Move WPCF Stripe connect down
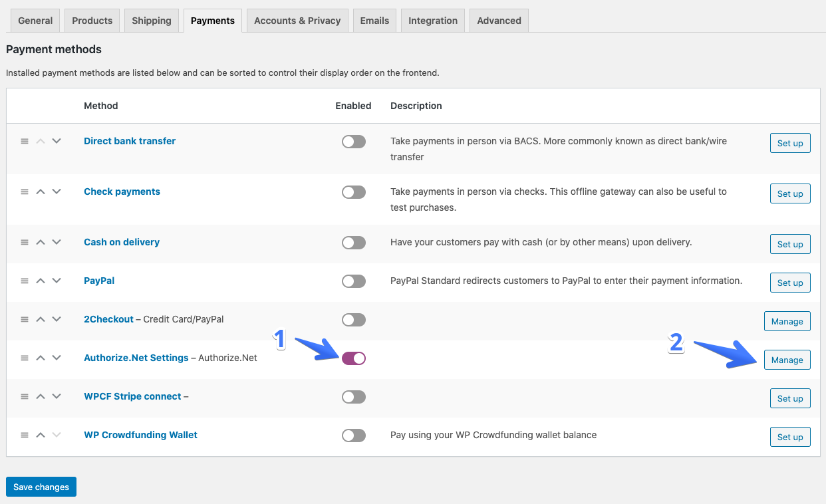Screen dimensions: 826x504 click(x=57, y=396)
